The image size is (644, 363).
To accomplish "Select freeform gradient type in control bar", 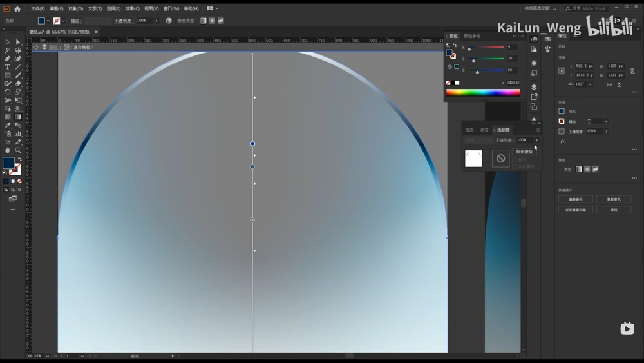I will (x=220, y=21).
